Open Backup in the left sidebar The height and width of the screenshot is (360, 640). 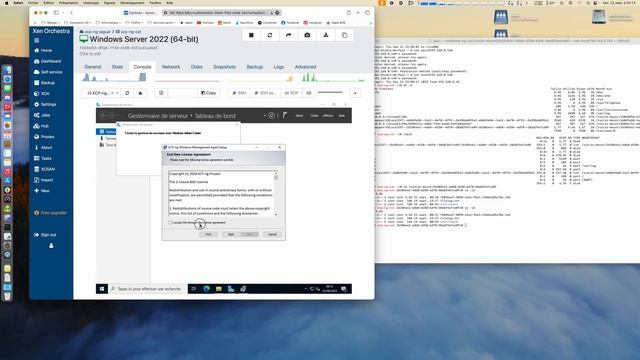(44, 83)
